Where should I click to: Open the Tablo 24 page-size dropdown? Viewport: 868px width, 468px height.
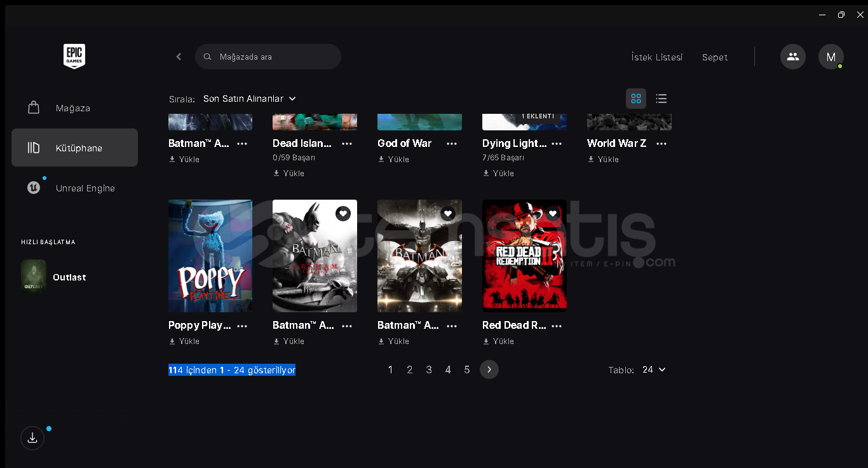[654, 369]
